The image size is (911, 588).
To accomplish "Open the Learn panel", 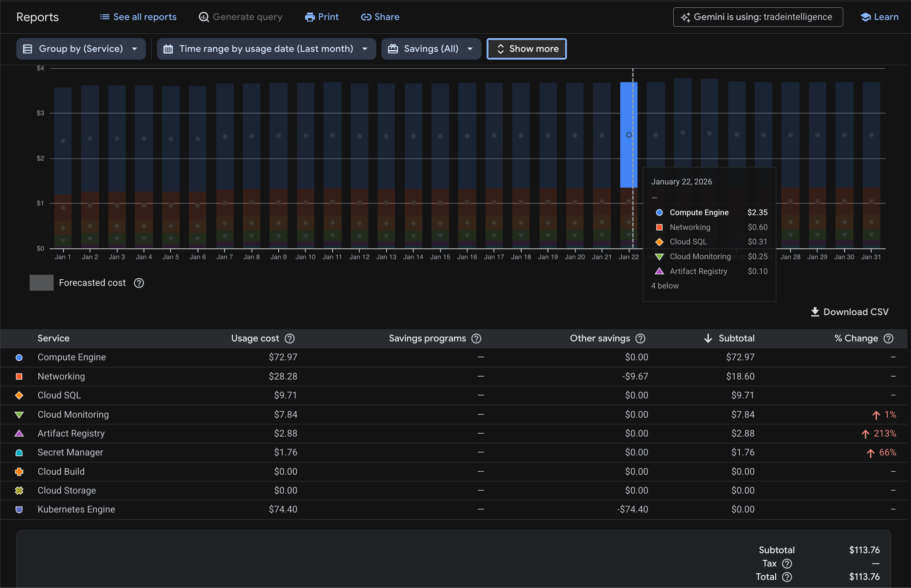I will [x=879, y=17].
